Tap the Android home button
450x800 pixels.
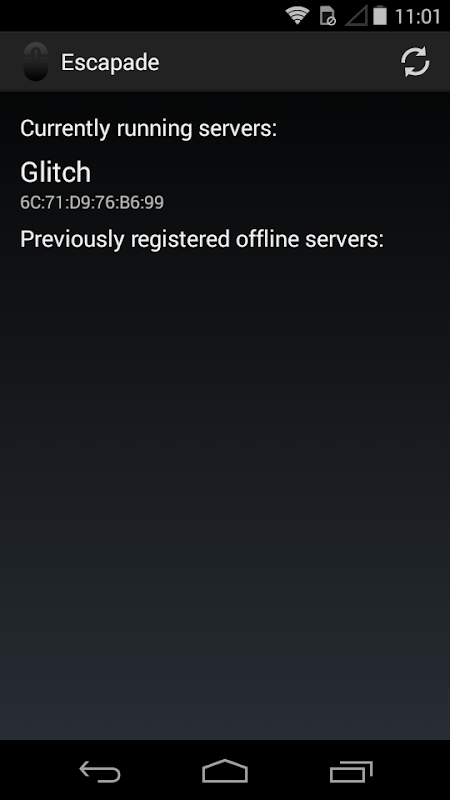[225, 770]
